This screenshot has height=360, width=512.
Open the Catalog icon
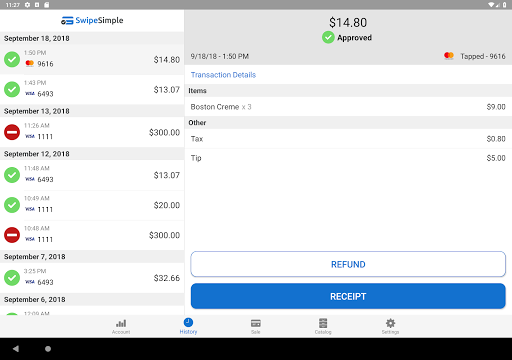(x=323, y=323)
